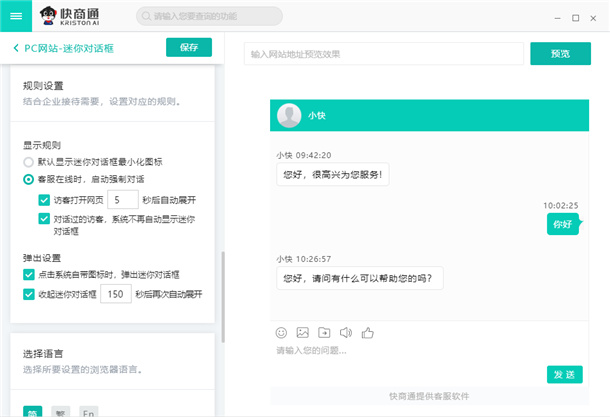Open the hamburger menu in the title bar
The image size is (610, 417).
coord(16,16)
